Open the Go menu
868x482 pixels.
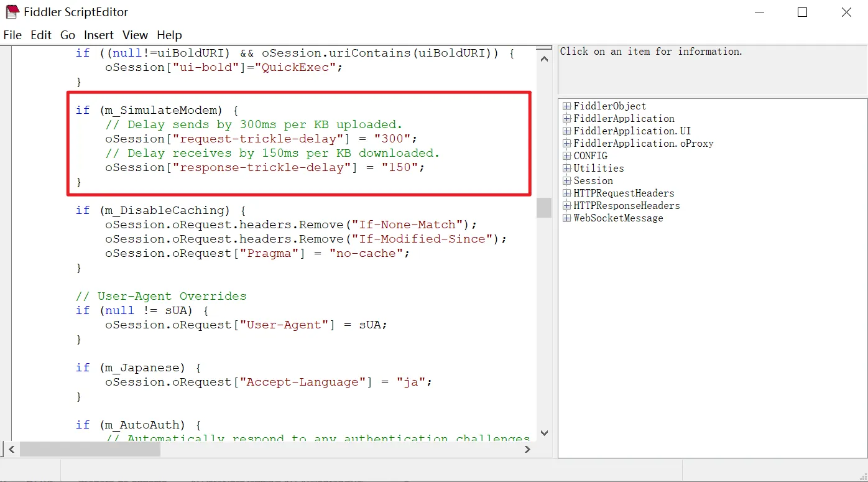68,35
